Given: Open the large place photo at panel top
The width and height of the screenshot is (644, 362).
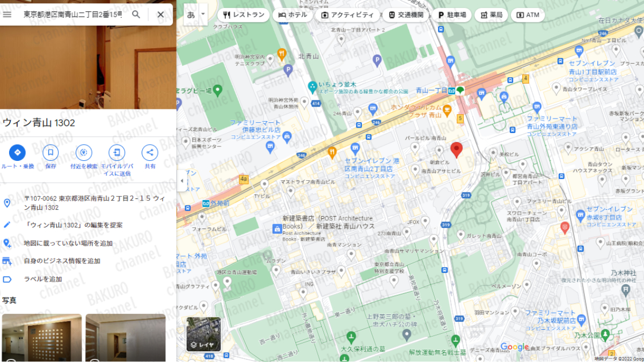Looking at the screenshot, I should 88,67.
